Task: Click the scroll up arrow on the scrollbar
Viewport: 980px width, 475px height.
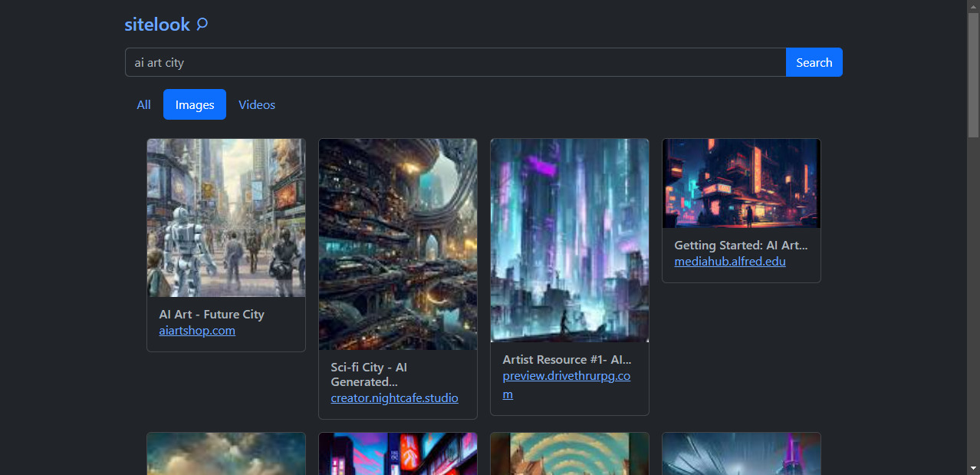Action: pos(973,6)
